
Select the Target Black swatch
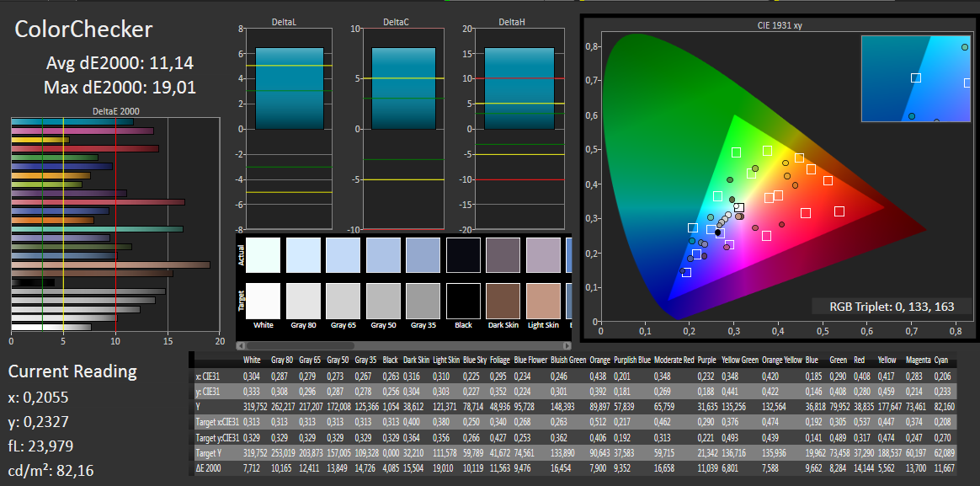pos(463,300)
